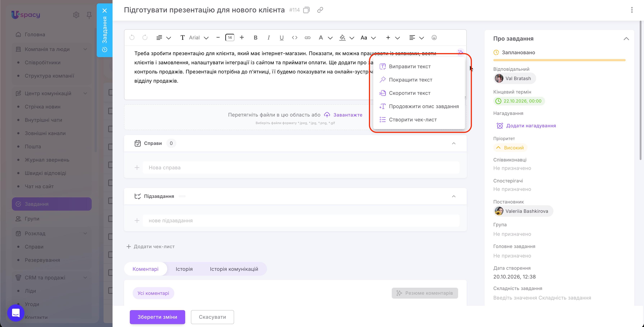Copy task with duplicate icon near #114

pos(306,10)
